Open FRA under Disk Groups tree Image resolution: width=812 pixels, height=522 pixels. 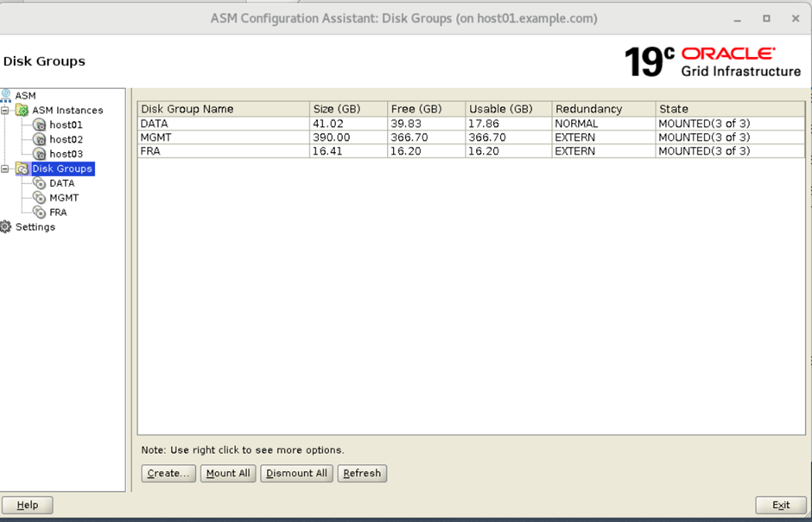[x=58, y=213]
